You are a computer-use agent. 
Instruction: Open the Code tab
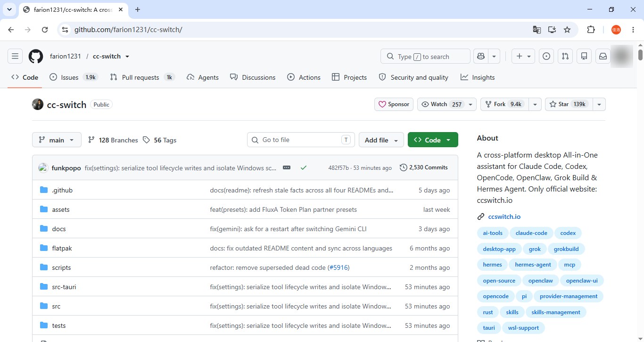tap(25, 77)
